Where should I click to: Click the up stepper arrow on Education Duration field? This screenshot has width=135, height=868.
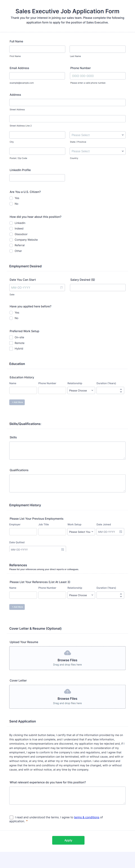point(121,389)
